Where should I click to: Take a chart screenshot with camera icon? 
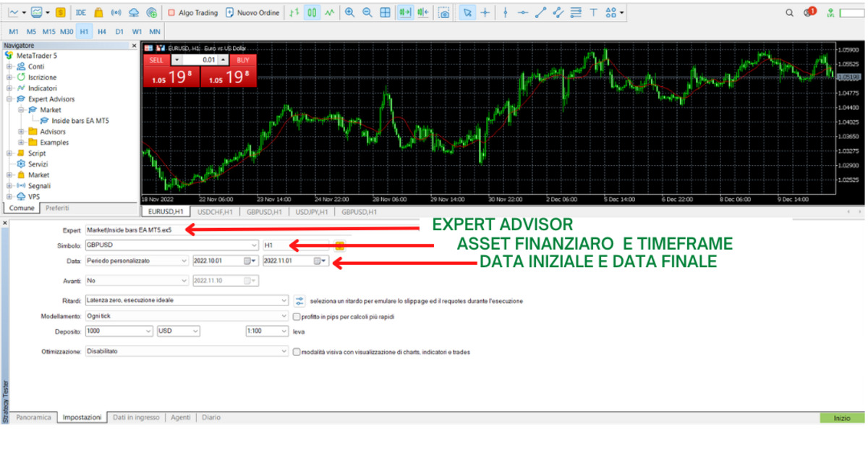click(444, 12)
